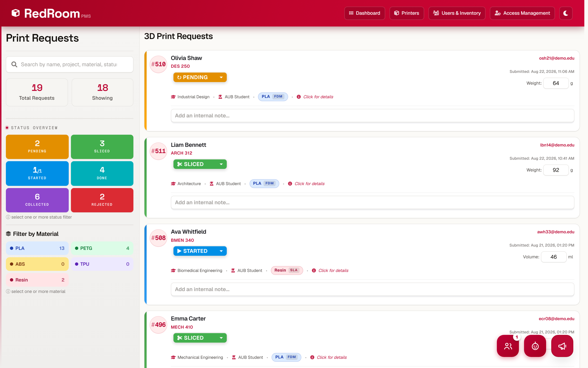Click the AUB Student icon in Olivia Shaw's row
This screenshot has width=588, height=368.
220,97
